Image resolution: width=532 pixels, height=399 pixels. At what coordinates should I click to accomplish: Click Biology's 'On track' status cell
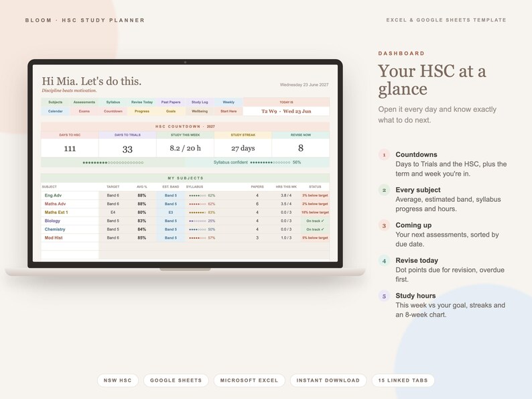tap(315, 221)
